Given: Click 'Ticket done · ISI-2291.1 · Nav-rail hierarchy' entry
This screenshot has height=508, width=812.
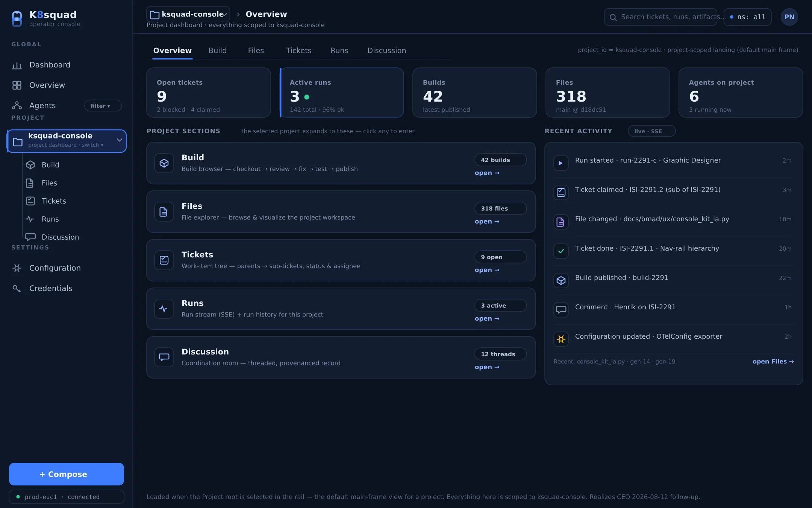Looking at the screenshot, I should tap(647, 248).
